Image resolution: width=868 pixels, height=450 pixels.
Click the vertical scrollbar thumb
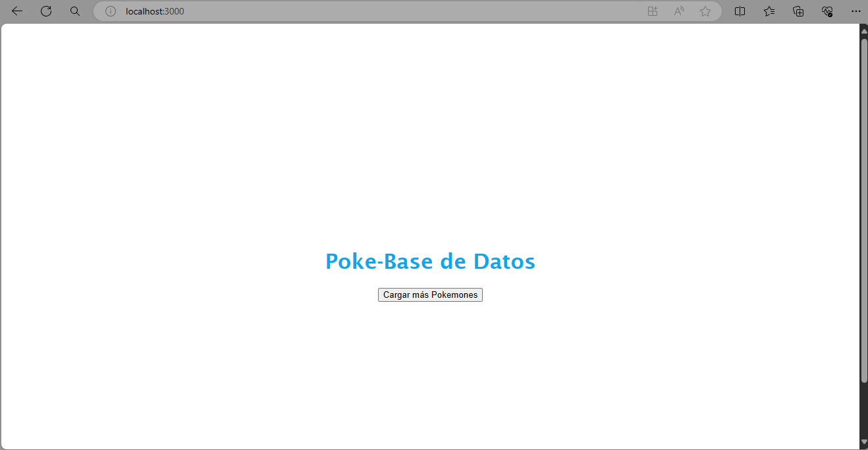(864, 211)
